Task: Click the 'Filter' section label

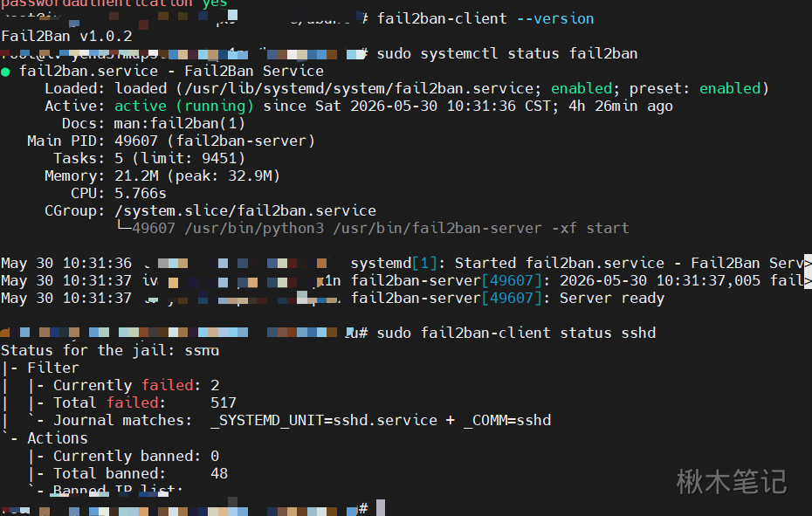Action: 53,368
